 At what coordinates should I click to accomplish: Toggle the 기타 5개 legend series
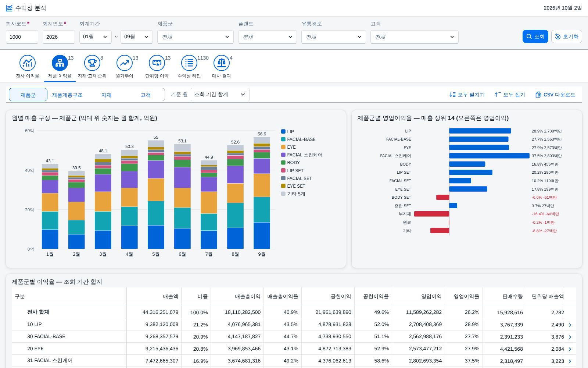[x=293, y=194]
